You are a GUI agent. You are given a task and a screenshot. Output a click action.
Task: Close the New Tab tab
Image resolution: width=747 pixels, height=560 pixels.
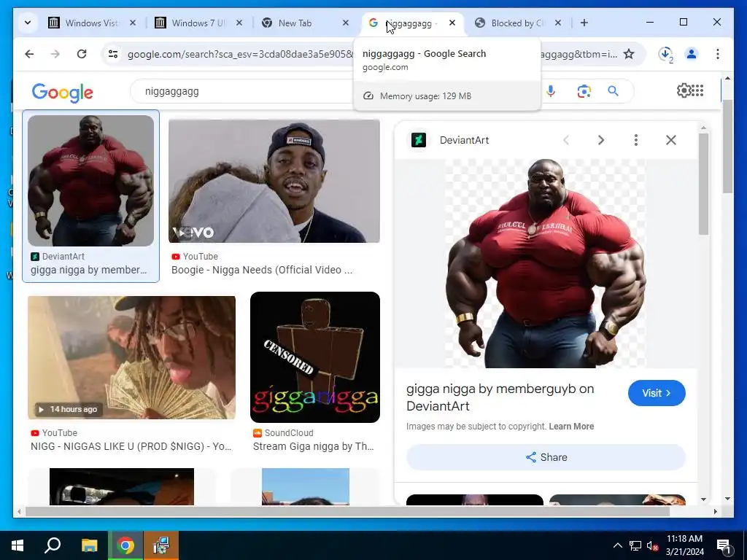[x=346, y=23]
